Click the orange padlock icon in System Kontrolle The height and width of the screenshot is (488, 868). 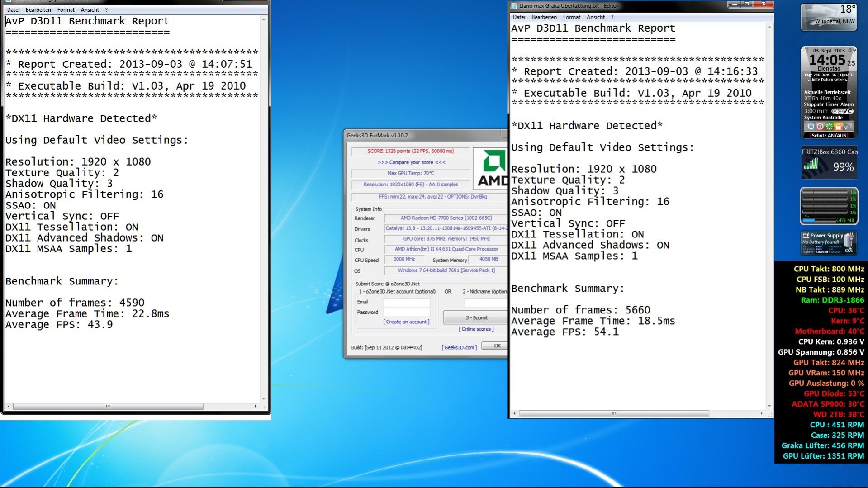tap(838, 127)
